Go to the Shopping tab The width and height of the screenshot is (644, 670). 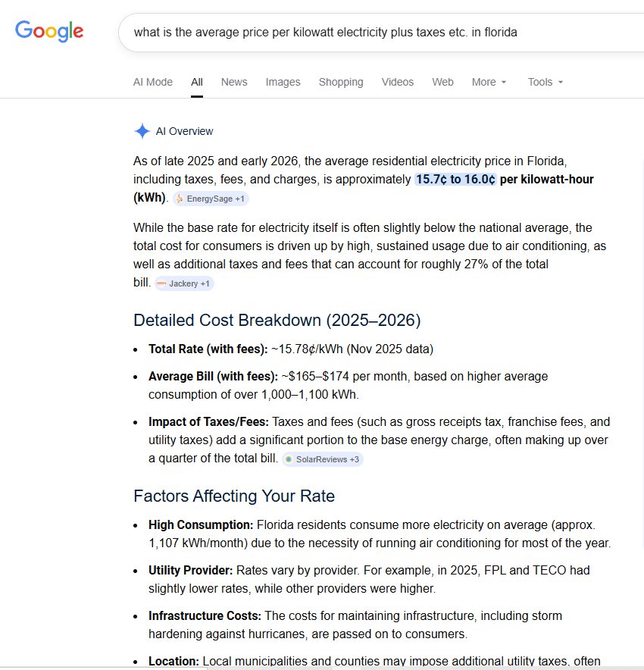coord(341,82)
